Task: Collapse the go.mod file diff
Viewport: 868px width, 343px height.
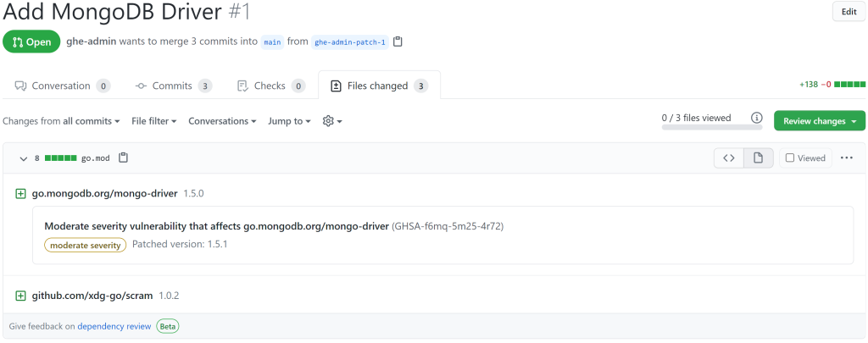Action: point(24,158)
